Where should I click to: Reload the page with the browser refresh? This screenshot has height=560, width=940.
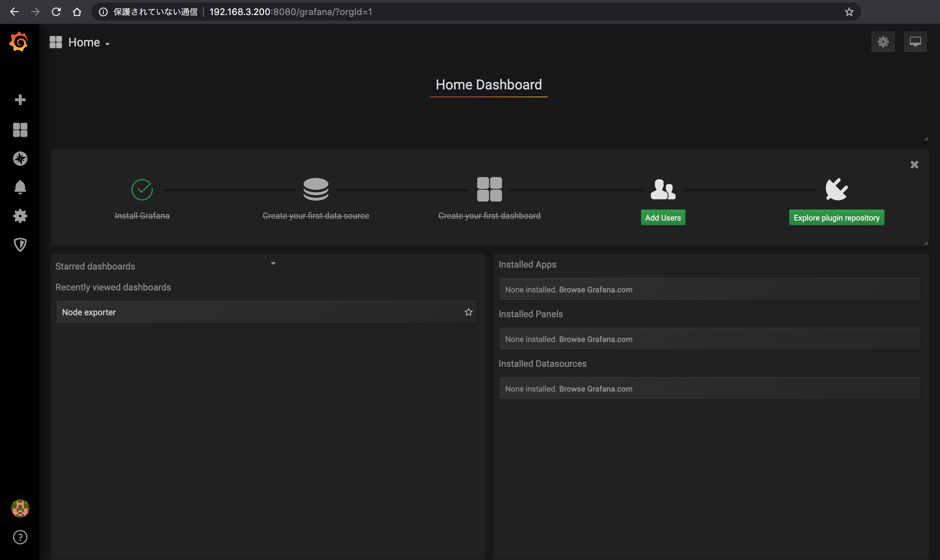tap(56, 12)
